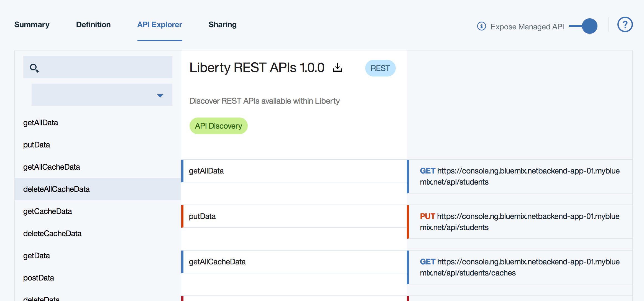Select deleteAllCacheData in the sidebar
The image size is (644, 301).
98,189
